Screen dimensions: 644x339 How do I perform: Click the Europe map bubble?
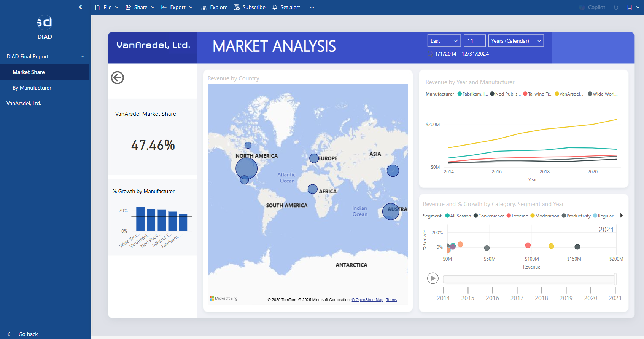[x=314, y=158]
